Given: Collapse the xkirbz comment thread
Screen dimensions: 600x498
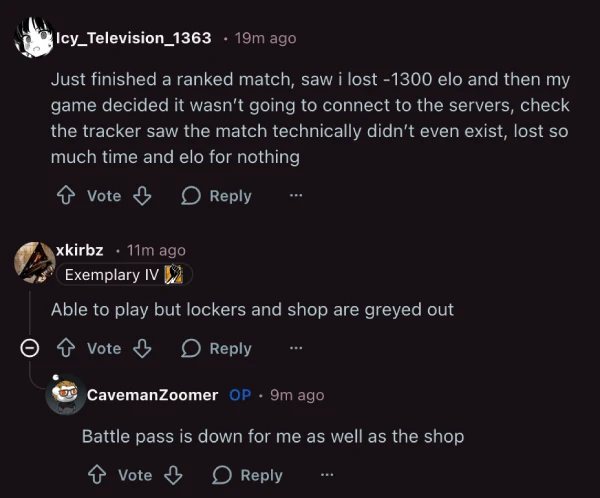Looking at the screenshot, I should tap(30, 348).
